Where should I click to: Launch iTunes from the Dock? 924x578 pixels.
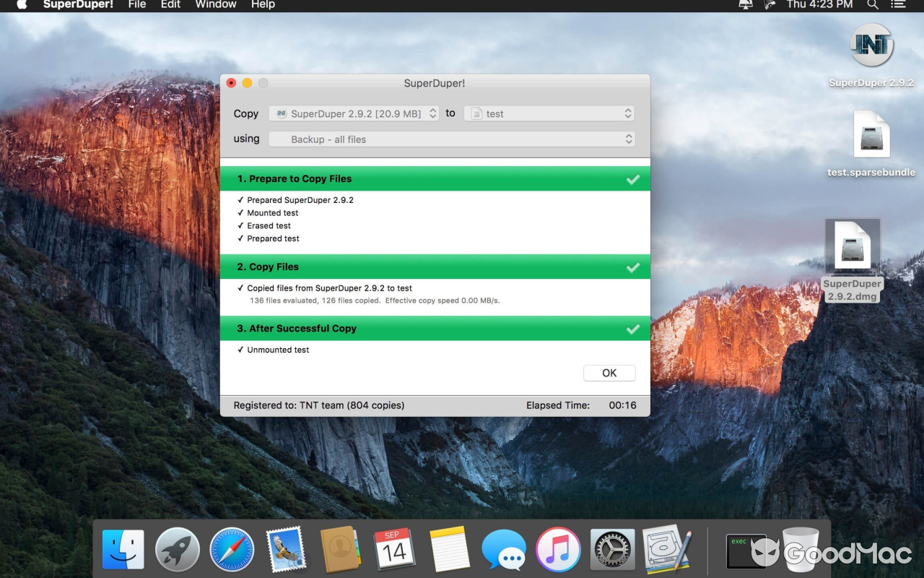(x=557, y=549)
